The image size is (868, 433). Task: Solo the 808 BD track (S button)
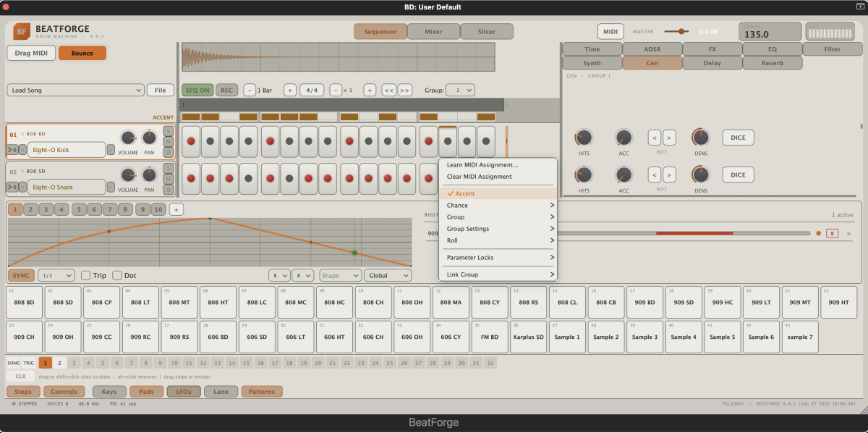click(x=169, y=130)
